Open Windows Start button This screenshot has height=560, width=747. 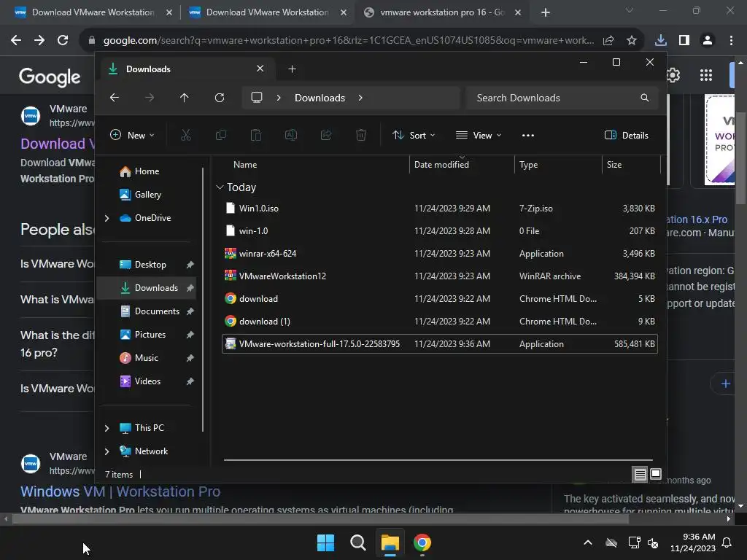(326, 542)
